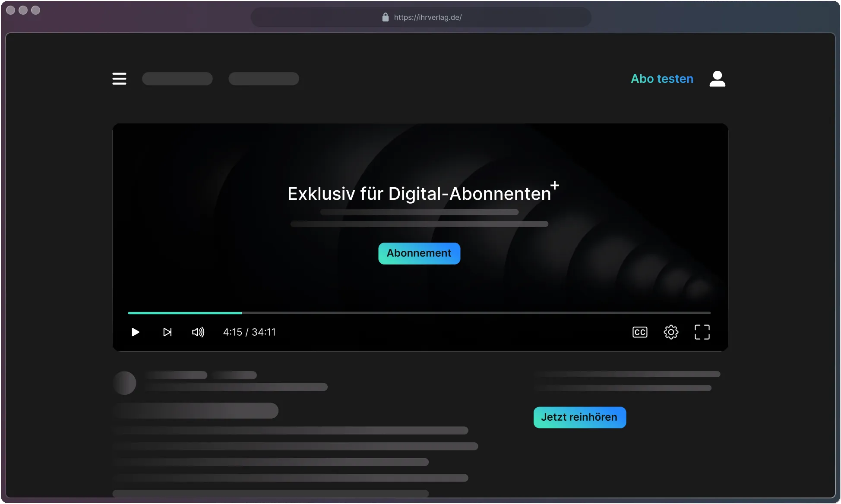
Task: Open the user account profile icon
Action: click(x=717, y=79)
